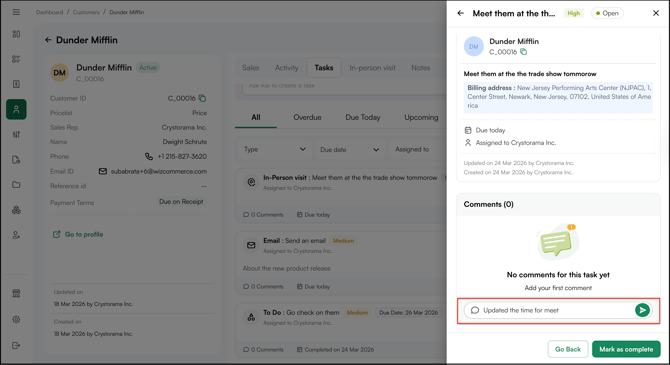The width and height of the screenshot is (670, 365).
Task: Click the Go Back button
Action: pos(568,349)
